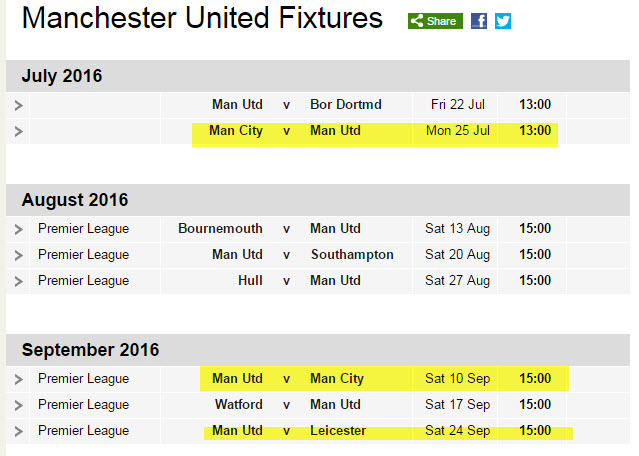Select the Bor Dortmd team name

[346, 104]
